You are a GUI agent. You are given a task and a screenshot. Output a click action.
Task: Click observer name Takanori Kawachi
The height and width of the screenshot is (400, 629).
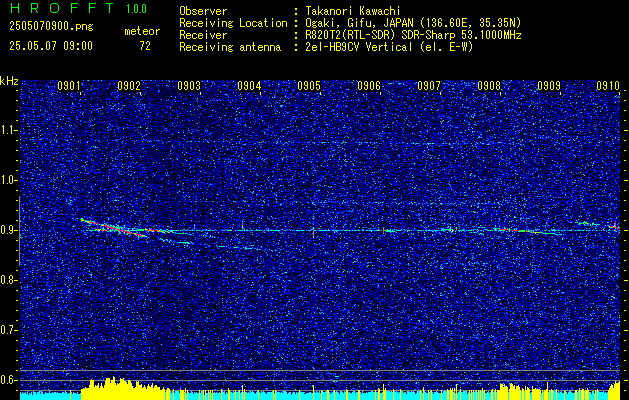pyautogui.click(x=353, y=11)
